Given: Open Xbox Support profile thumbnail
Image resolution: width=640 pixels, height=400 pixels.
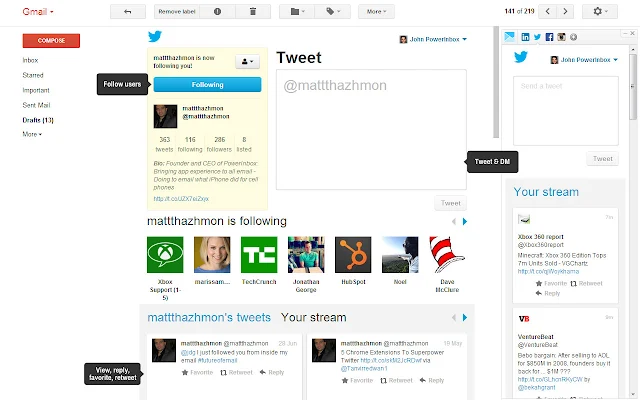Looking at the screenshot, I should click(x=165, y=255).
